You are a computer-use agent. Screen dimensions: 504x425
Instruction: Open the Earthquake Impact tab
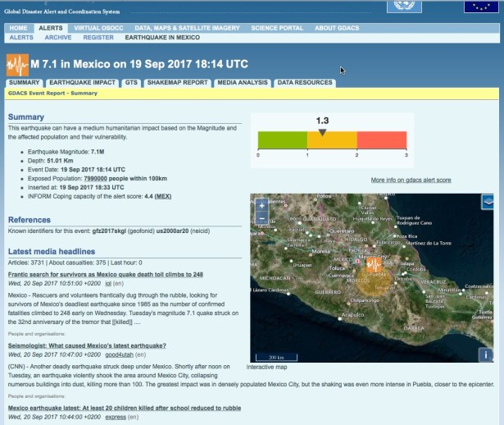(82, 83)
